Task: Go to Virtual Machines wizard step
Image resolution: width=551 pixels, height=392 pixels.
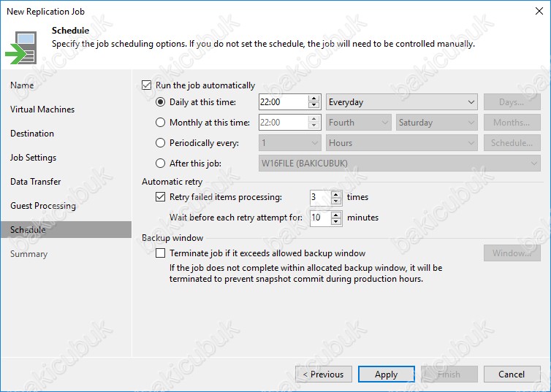Action: coord(42,109)
